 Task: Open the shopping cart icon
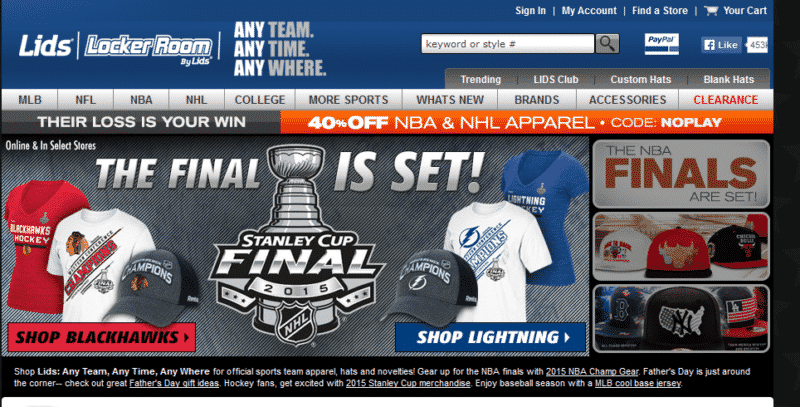(711, 11)
